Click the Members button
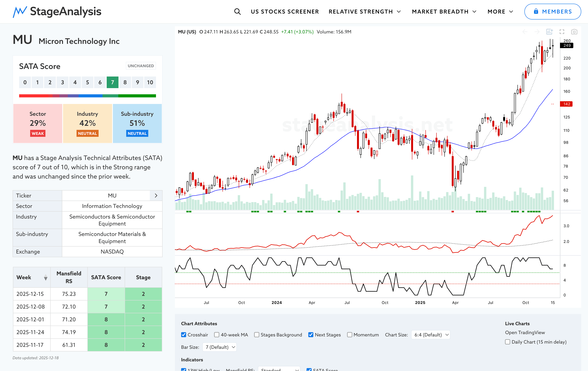This screenshot has height=371, width=588. [x=553, y=11]
